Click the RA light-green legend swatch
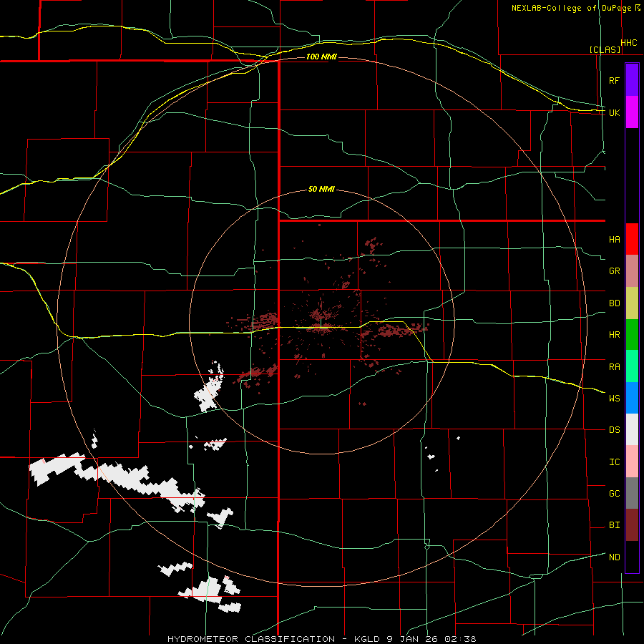644x644 pixels. coord(632,366)
